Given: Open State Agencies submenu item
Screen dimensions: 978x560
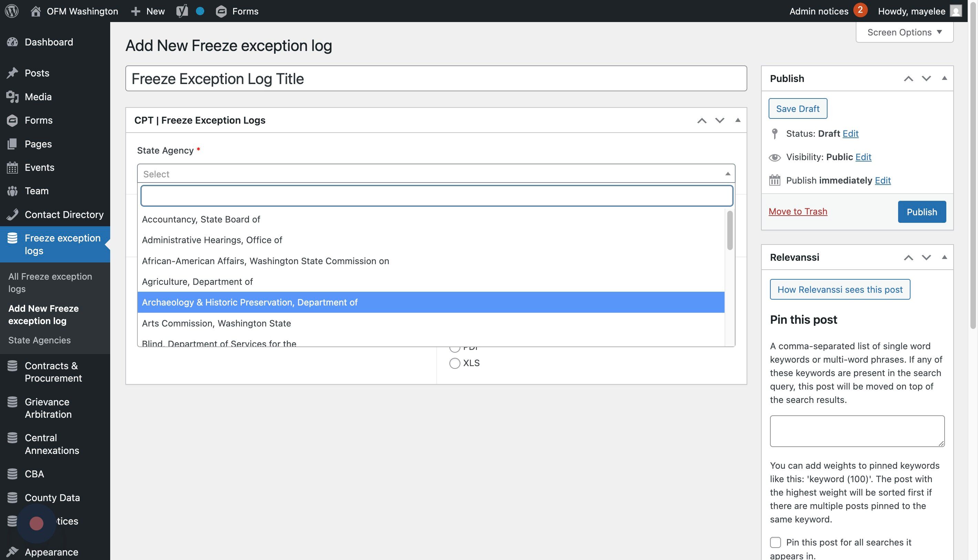Looking at the screenshot, I should pos(39,340).
